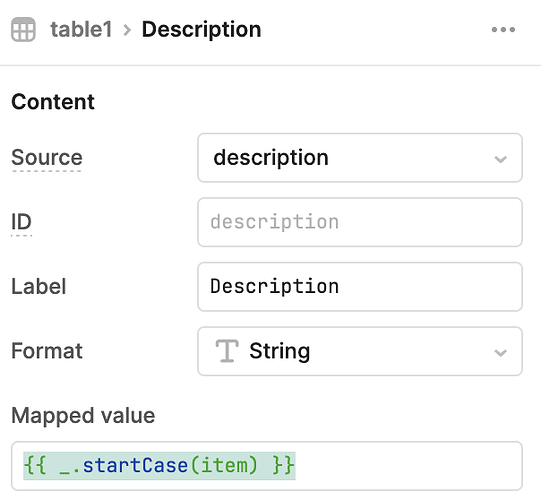
Task: Open the Format String dropdown
Action: (360, 351)
